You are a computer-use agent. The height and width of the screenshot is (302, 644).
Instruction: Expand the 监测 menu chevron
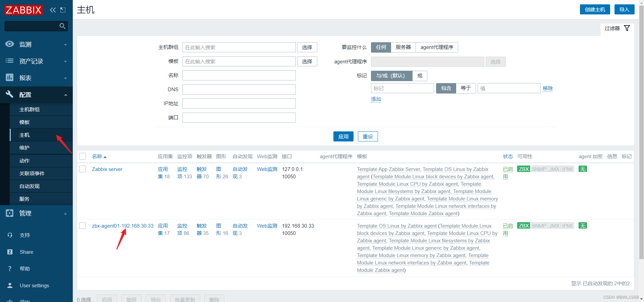pos(65,45)
